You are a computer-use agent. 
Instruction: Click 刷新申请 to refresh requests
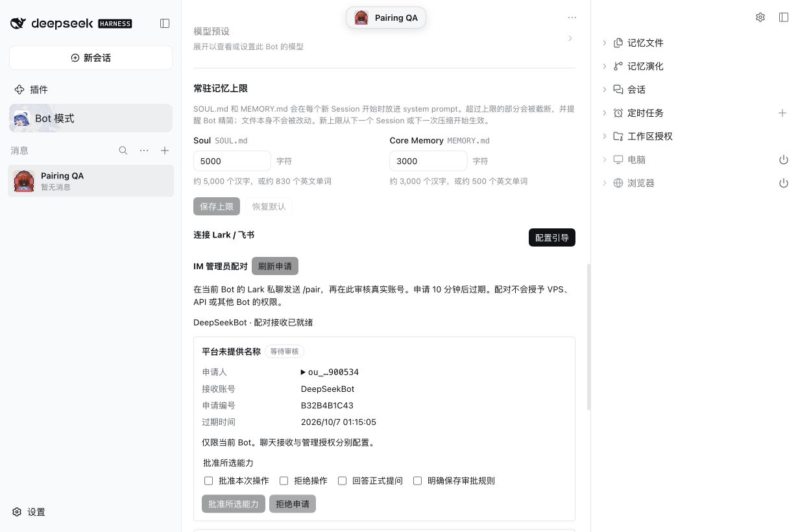point(275,266)
